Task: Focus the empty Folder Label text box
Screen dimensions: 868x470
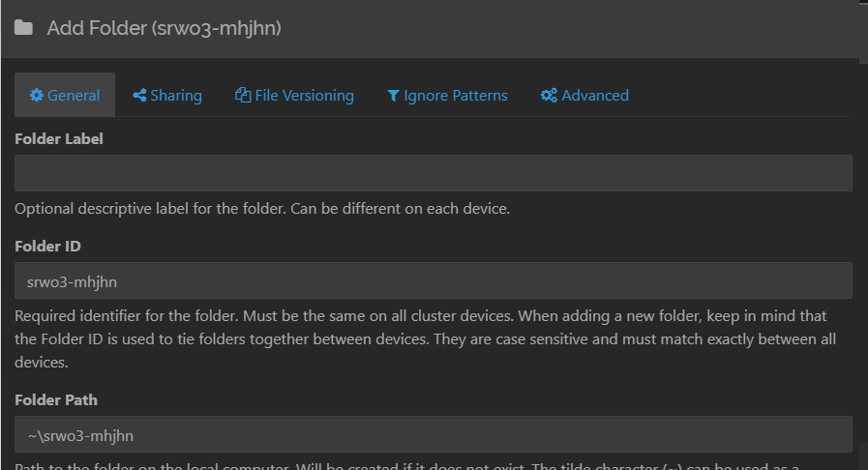Action: [433, 173]
